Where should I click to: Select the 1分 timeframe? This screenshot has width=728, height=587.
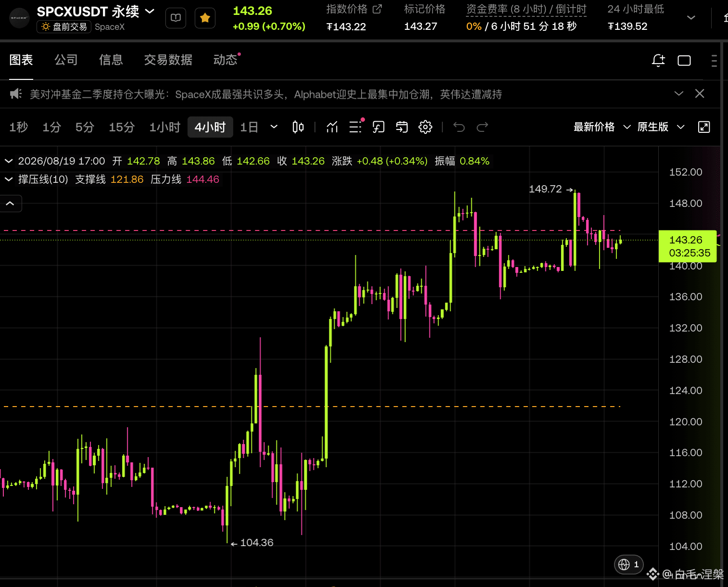[51, 127]
